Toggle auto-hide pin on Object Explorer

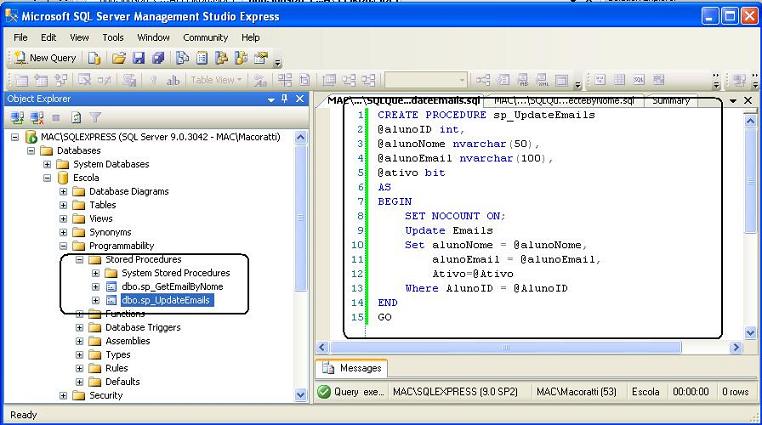285,99
